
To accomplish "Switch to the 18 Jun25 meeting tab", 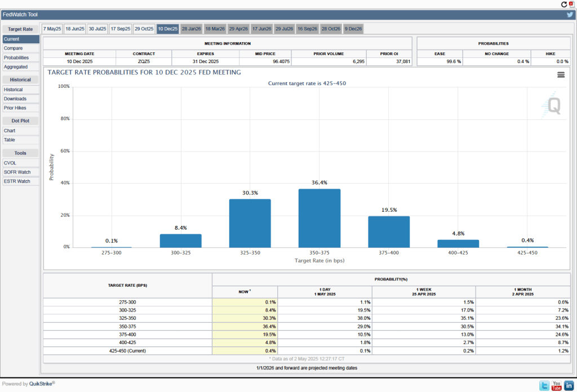I will coord(74,29).
